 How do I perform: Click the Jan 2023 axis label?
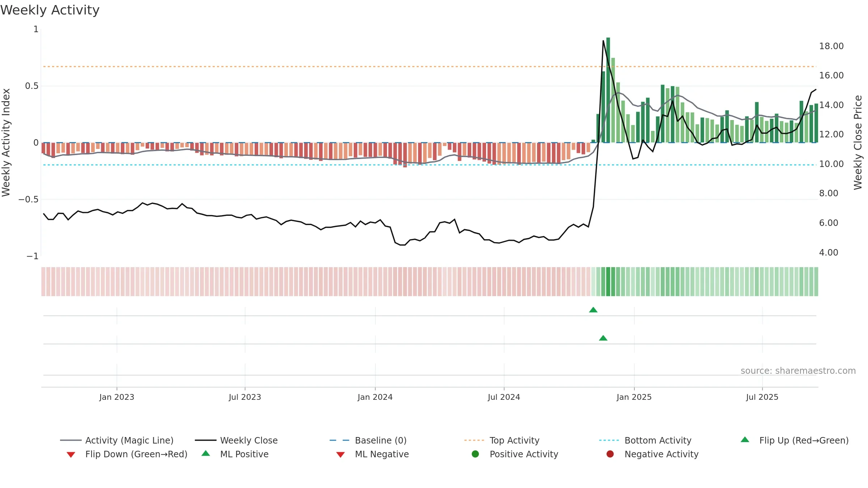click(117, 397)
